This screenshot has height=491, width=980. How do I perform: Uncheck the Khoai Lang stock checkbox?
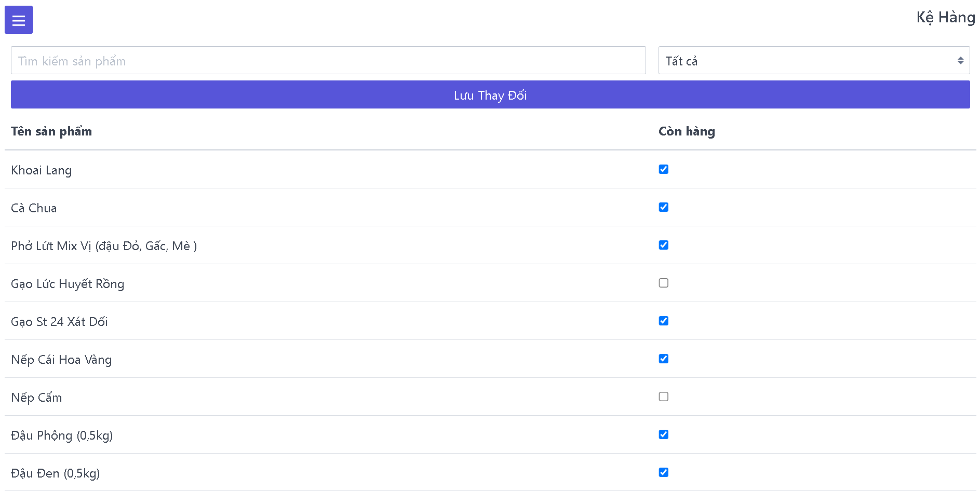click(664, 169)
